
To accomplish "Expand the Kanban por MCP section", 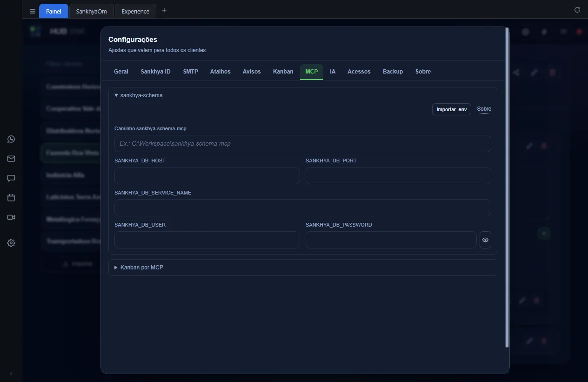I will click(139, 268).
